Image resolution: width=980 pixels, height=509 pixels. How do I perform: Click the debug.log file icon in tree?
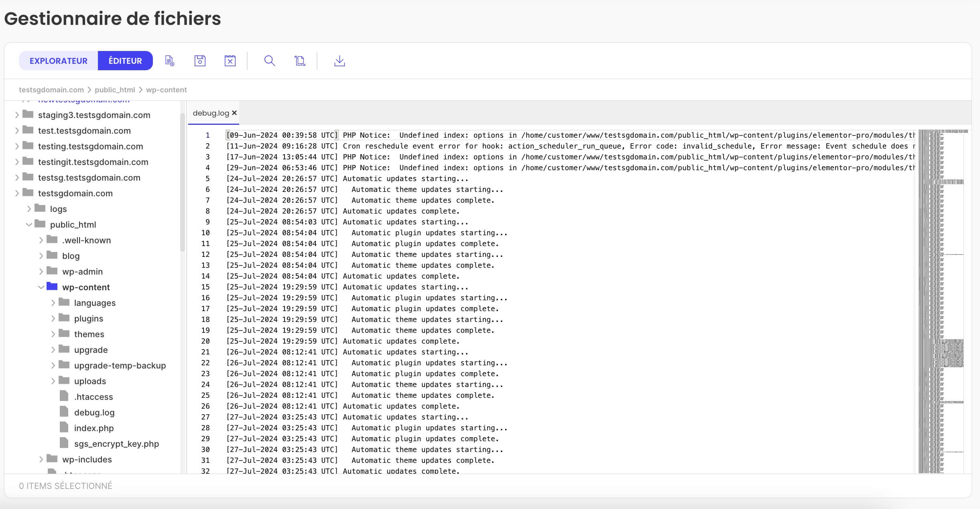coord(64,411)
